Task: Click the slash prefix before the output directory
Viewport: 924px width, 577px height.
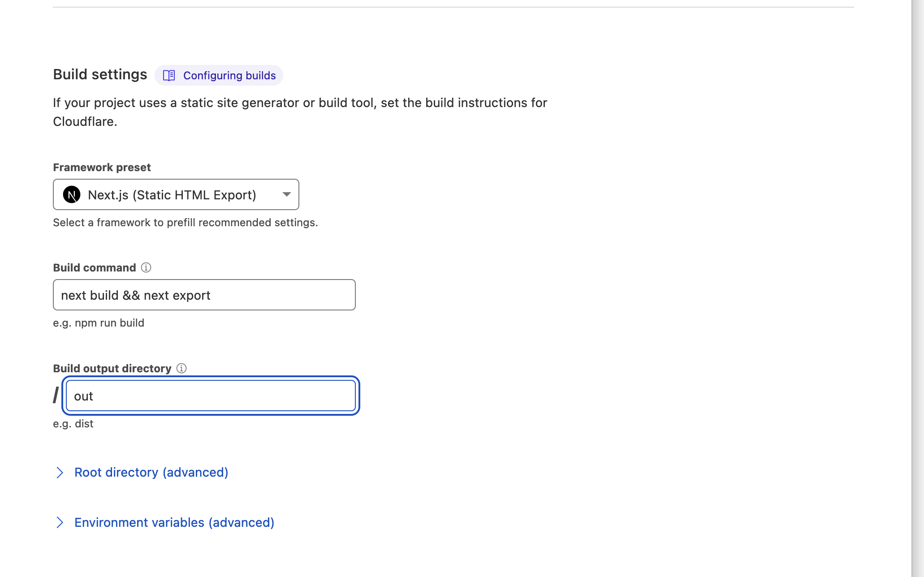Action: pos(56,395)
